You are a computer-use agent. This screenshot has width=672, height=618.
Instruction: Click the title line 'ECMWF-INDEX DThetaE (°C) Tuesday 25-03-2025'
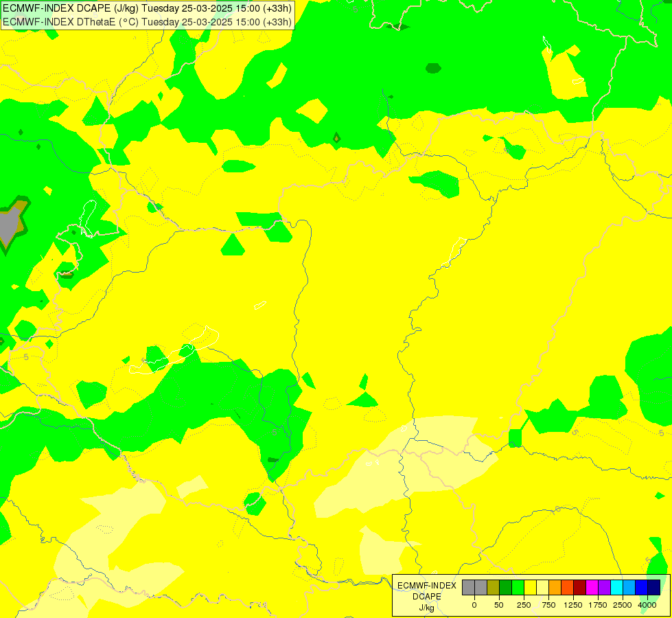(x=117, y=22)
